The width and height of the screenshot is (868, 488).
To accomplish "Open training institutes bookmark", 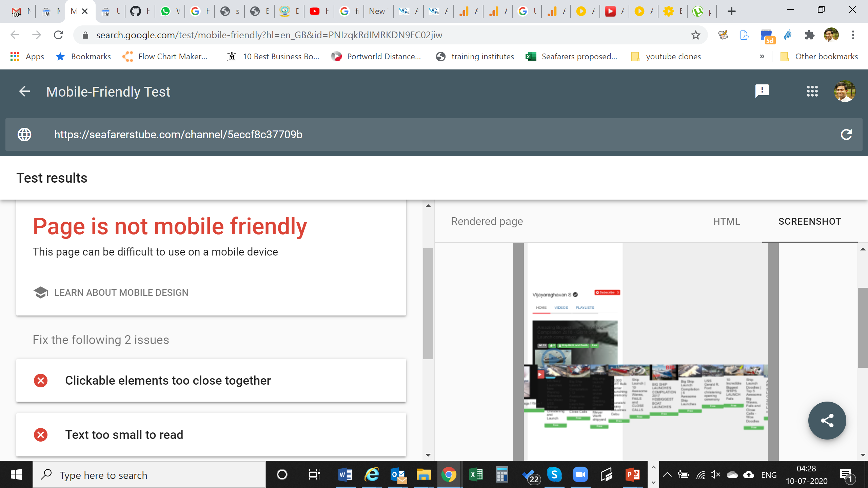I will tap(475, 57).
